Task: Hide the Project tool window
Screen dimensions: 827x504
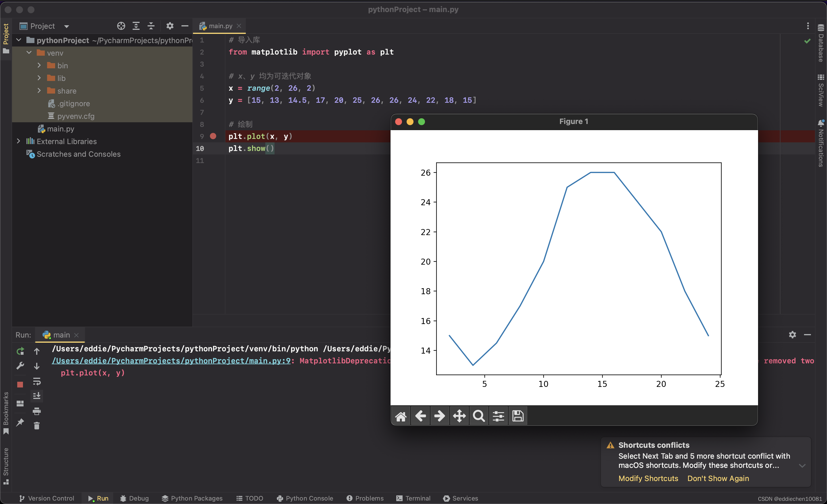Action: (x=185, y=26)
